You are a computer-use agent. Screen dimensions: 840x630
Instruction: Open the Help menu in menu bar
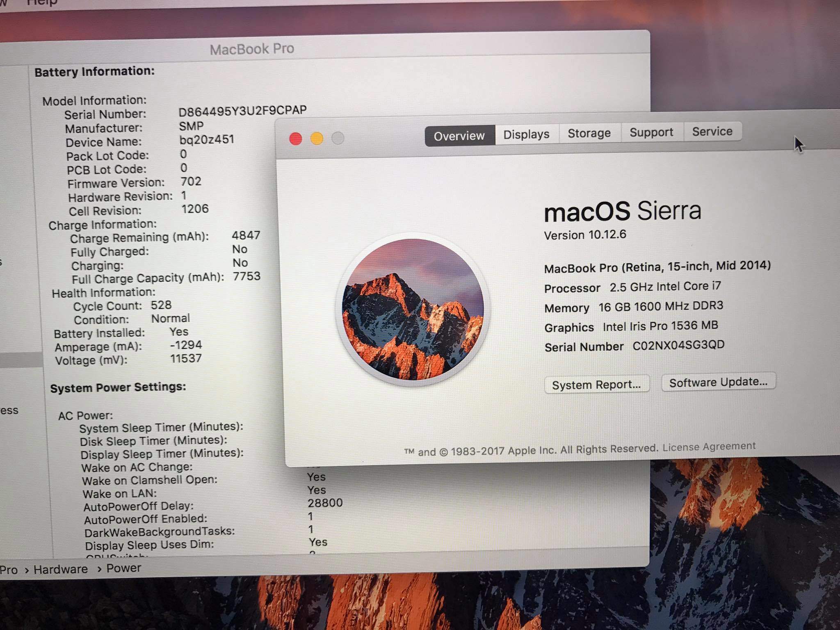(x=42, y=2)
